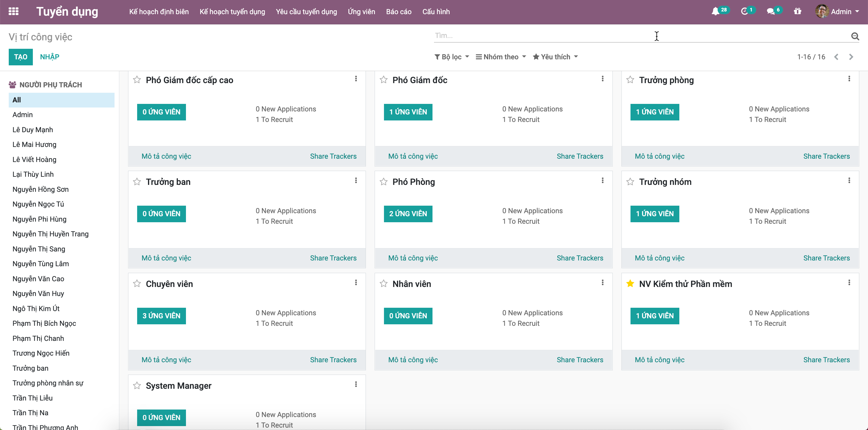Go to next page arrow

click(851, 57)
